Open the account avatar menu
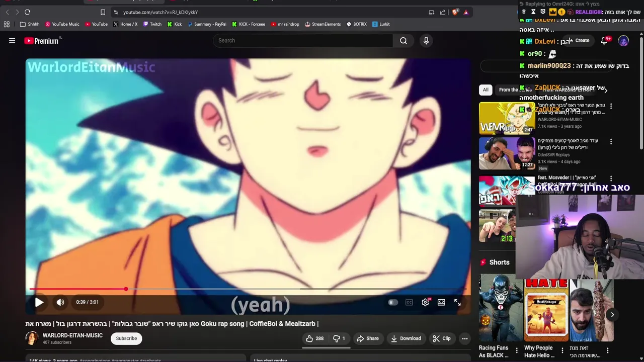 pos(623,41)
